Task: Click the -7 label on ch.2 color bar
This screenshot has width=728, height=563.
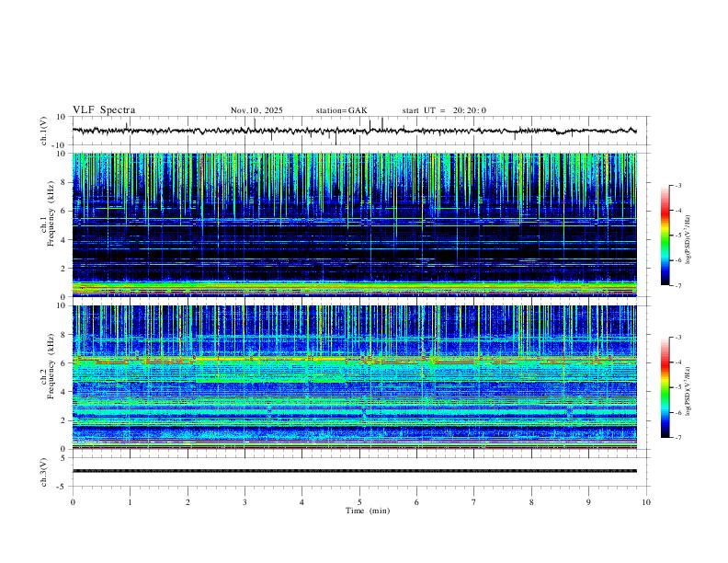Action: (678, 438)
